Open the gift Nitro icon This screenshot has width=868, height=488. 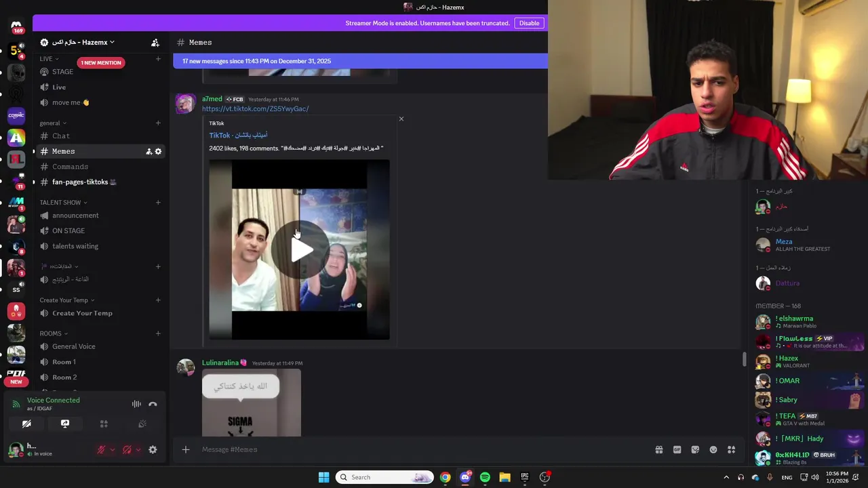(x=658, y=449)
